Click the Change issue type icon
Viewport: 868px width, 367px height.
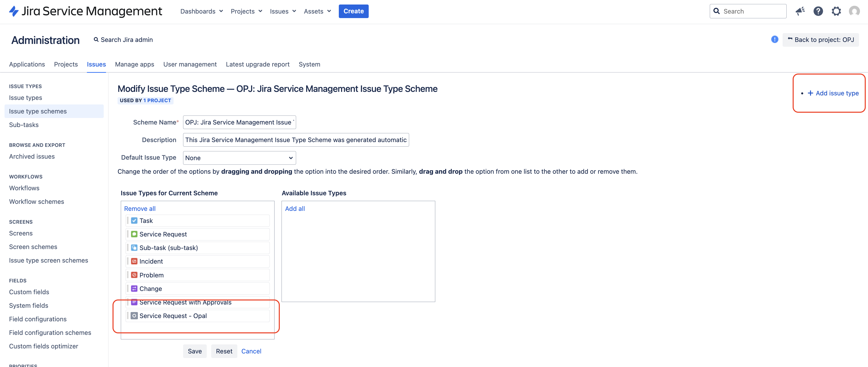pos(134,288)
